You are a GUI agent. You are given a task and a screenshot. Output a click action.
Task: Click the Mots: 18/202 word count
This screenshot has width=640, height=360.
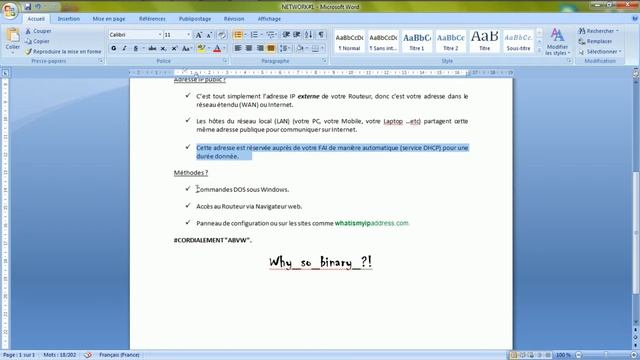60,355
